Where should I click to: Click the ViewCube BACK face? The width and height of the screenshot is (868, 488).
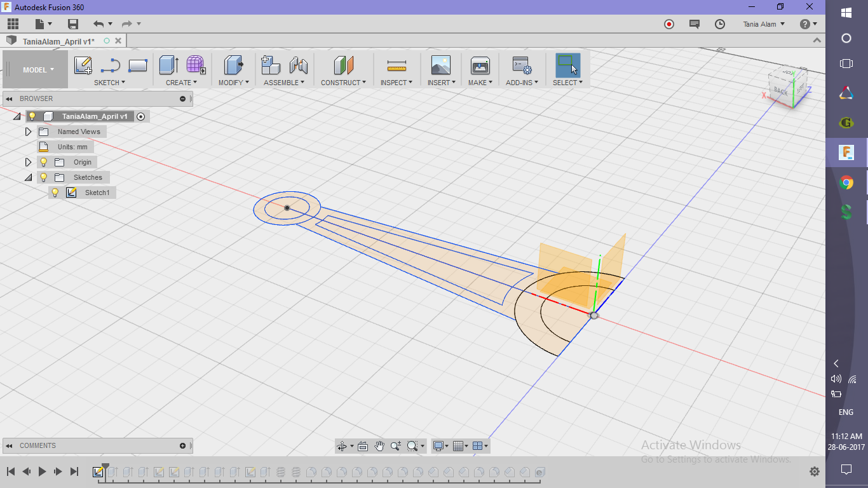point(780,91)
